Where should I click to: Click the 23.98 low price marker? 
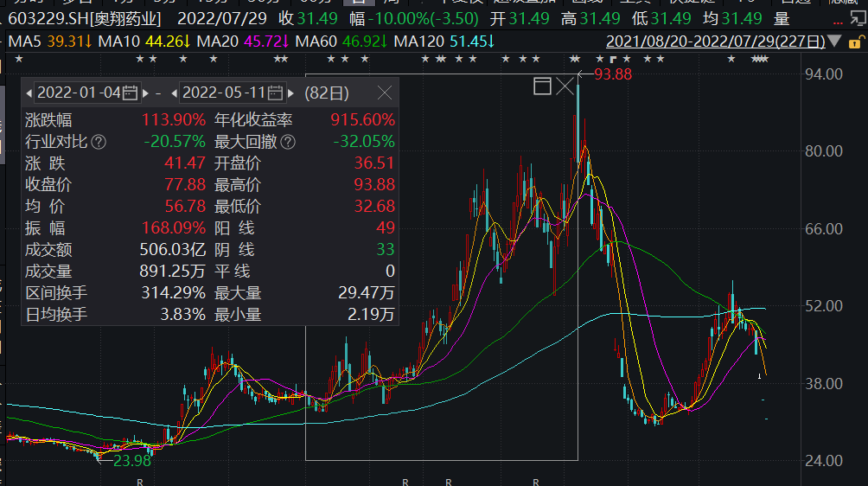click(132, 461)
